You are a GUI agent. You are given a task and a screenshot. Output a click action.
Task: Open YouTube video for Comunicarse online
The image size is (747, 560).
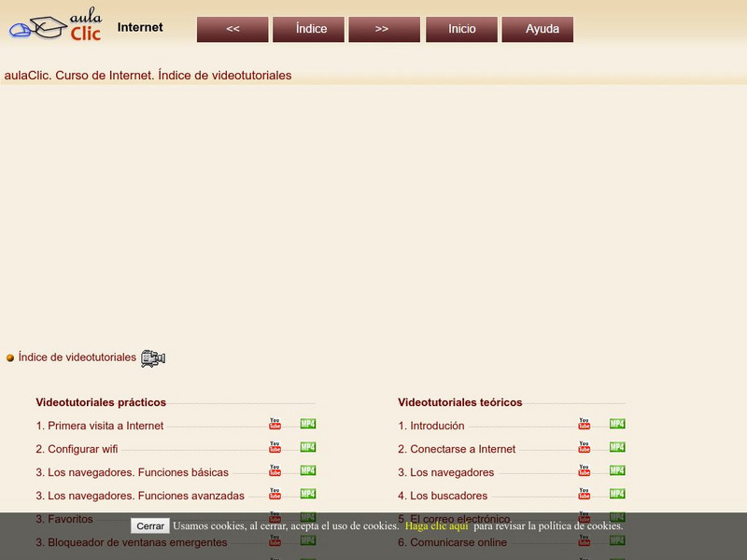coord(585,540)
